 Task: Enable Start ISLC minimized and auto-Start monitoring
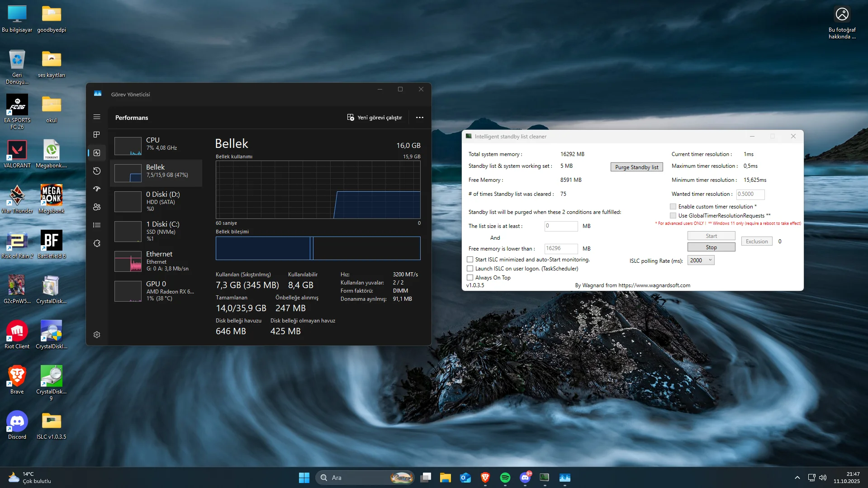pyautogui.click(x=470, y=260)
